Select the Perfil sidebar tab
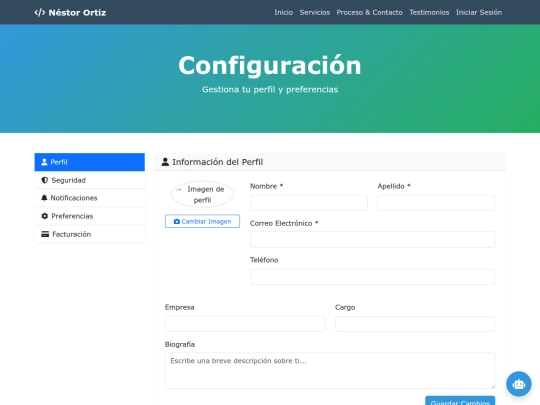540x405 pixels. point(90,162)
